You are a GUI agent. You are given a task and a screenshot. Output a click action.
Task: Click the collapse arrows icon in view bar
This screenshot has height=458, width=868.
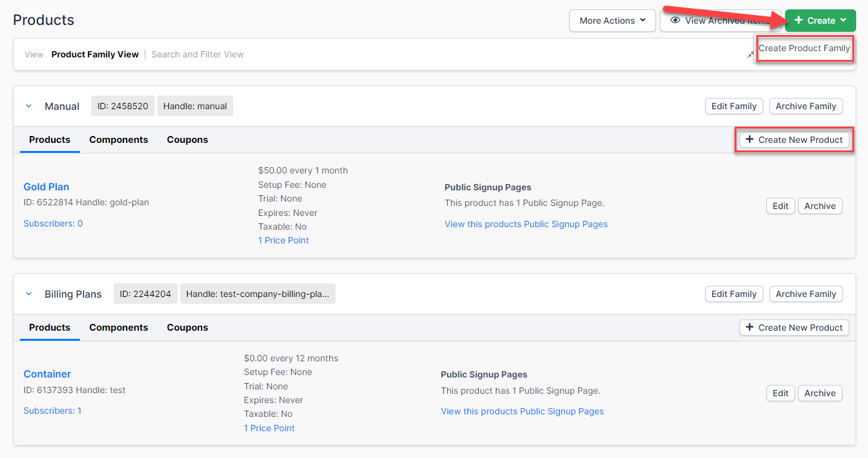click(750, 55)
